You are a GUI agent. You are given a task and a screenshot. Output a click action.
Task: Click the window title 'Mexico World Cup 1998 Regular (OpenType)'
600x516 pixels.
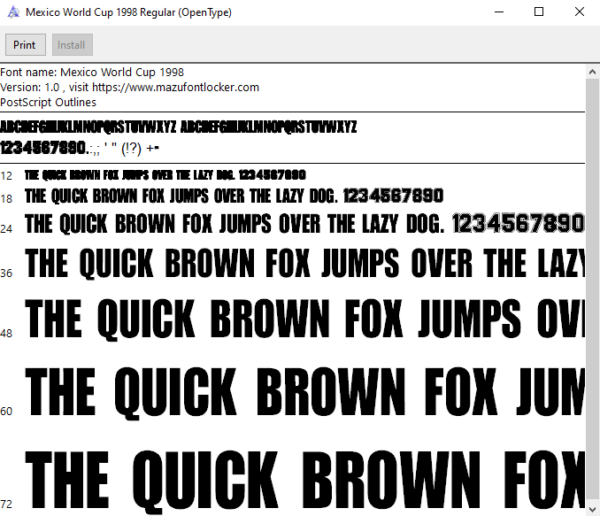[x=129, y=12]
